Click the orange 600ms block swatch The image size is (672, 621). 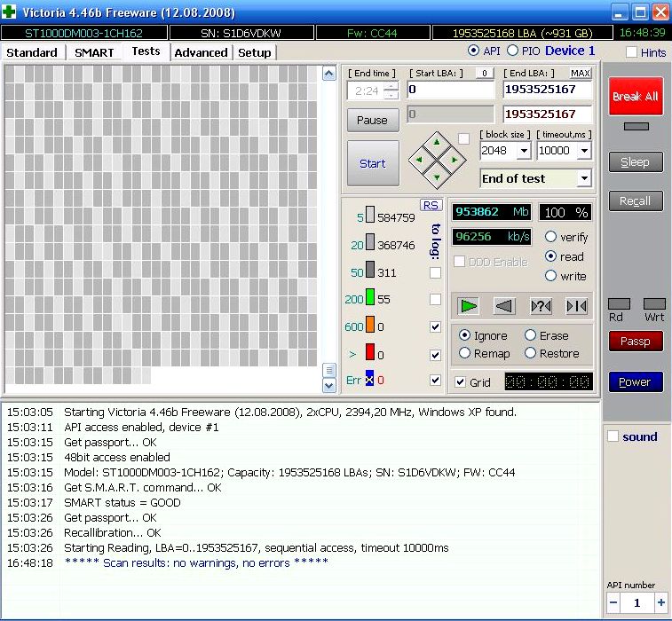point(370,325)
